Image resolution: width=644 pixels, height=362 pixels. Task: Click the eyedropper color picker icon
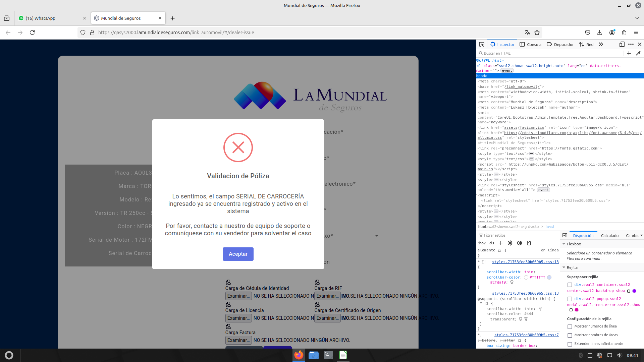pos(638,53)
